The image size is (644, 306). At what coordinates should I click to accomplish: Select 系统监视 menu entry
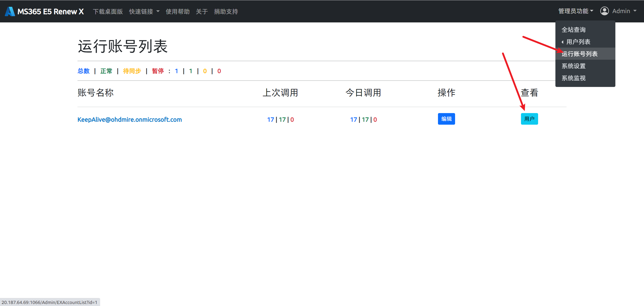coord(574,78)
